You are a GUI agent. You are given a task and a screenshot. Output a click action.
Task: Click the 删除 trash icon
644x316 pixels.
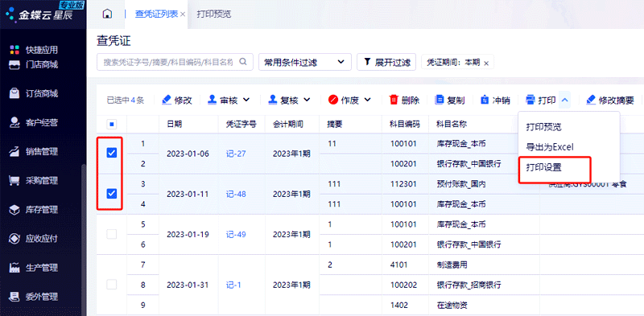point(394,100)
